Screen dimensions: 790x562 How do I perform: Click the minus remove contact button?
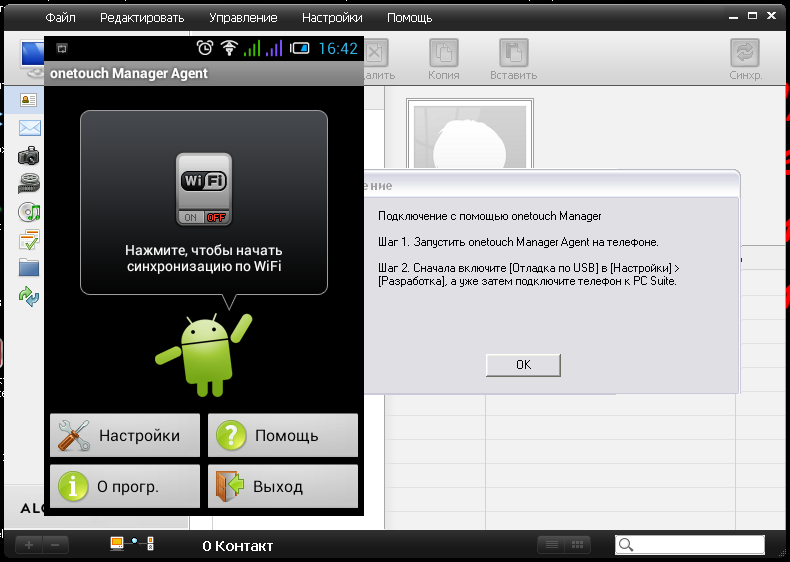tap(55, 545)
